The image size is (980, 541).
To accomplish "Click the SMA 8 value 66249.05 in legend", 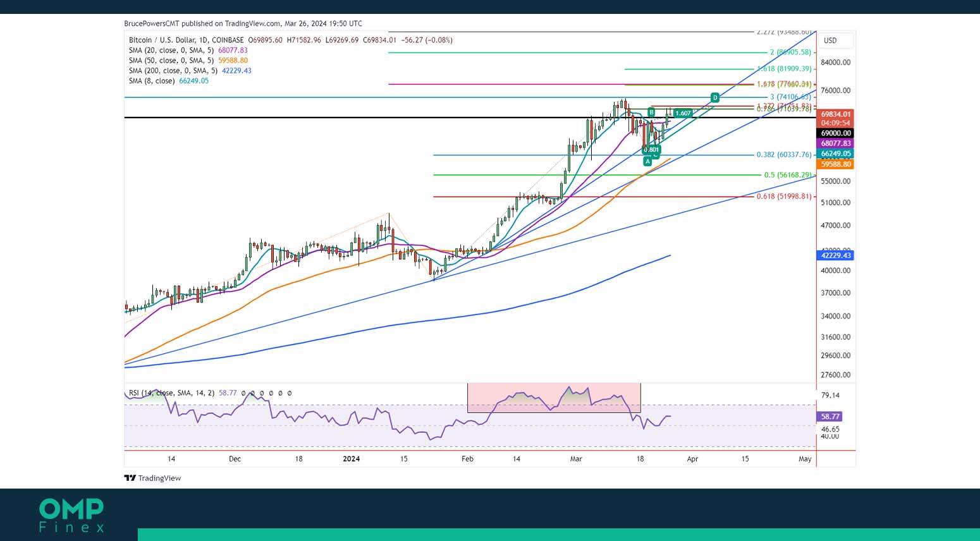I will [x=193, y=81].
